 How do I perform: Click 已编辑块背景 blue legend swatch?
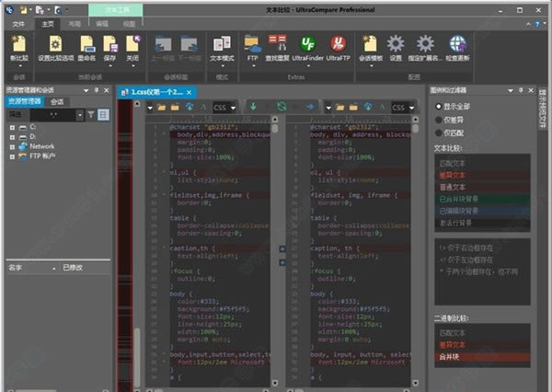(x=482, y=211)
